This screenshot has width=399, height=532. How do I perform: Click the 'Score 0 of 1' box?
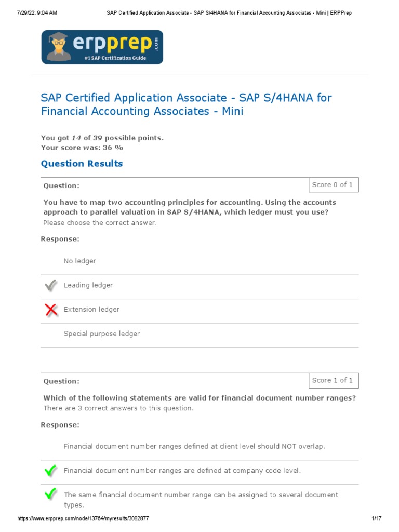332,185
